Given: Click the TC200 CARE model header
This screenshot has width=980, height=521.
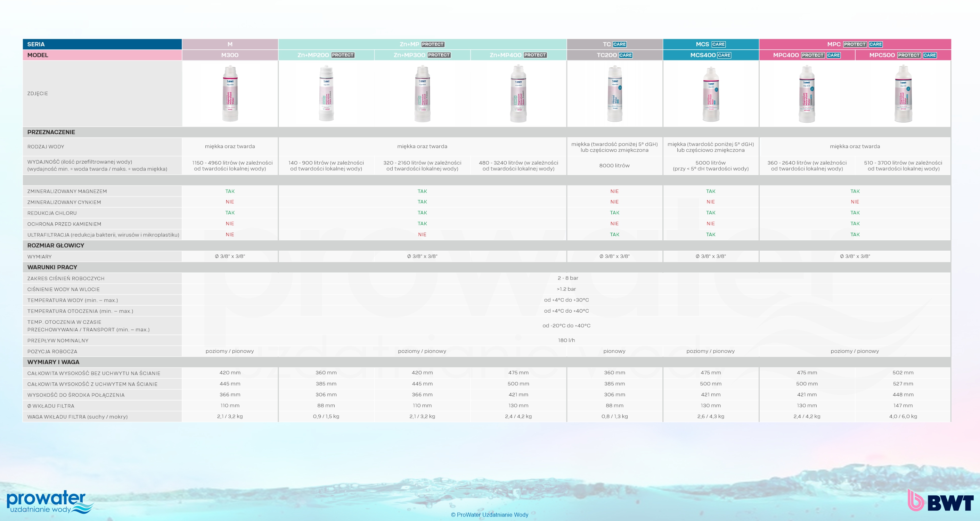Looking at the screenshot, I should (614, 55).
